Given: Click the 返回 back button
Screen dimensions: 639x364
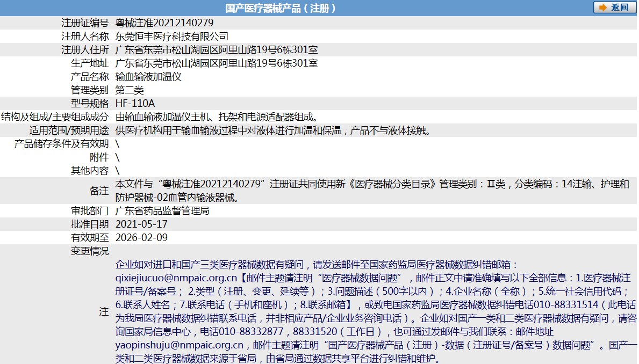Looking at the screenshot, I should (615, 8).
